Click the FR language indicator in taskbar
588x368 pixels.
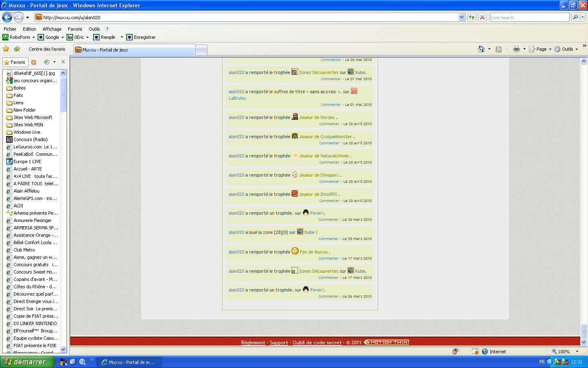tap(542, 362)
